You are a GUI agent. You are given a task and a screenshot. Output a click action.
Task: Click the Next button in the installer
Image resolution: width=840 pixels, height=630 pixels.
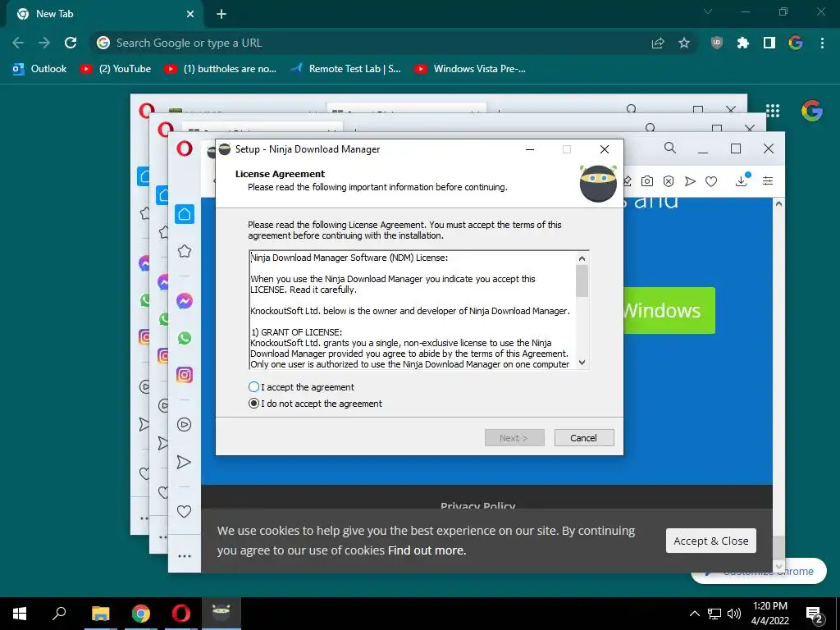coord(514,438)
